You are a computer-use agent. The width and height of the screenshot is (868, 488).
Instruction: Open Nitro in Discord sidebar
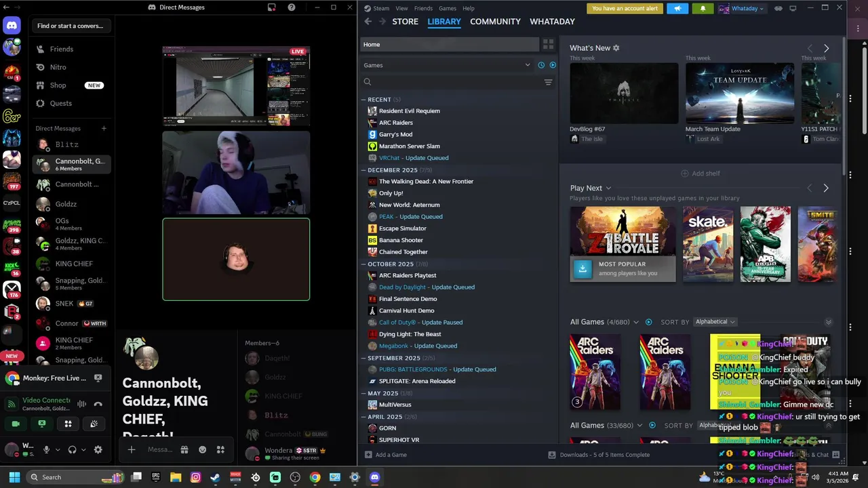tap(71, 67)
